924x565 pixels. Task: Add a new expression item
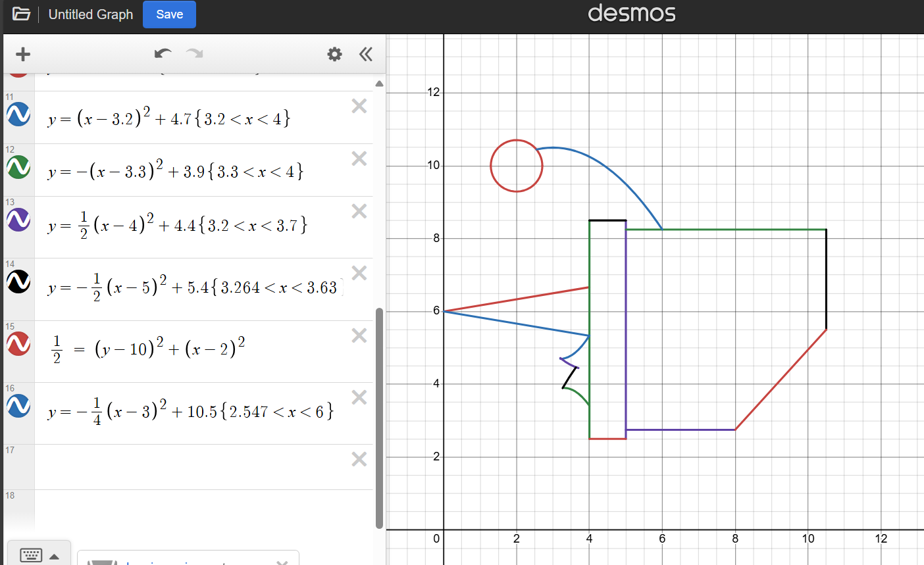23,54
